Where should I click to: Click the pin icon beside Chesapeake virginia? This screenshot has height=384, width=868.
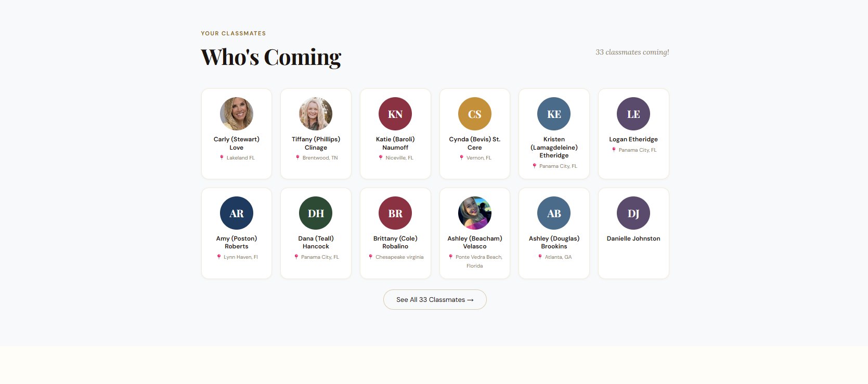pos(371,257)
